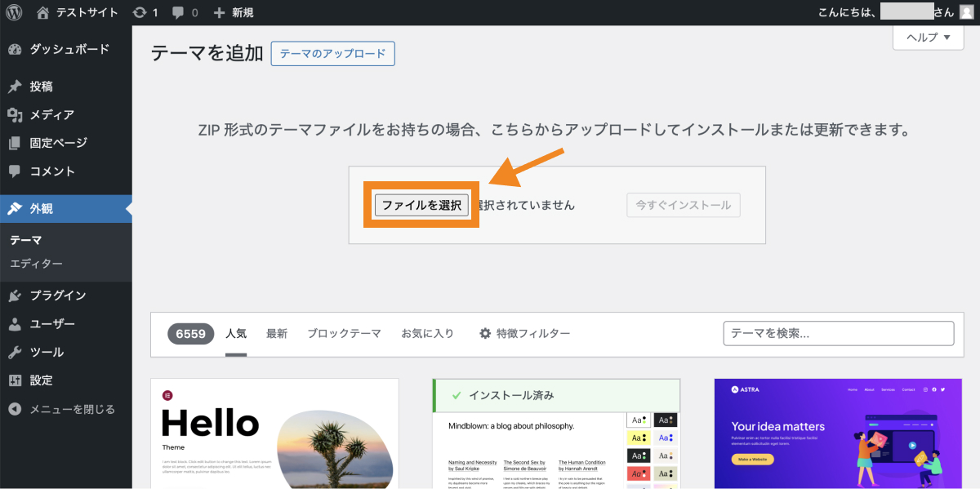Viewport: 980px width, 489px height.
Task: Click the WordPress logo in the admin bar
Action: [13, 12]
